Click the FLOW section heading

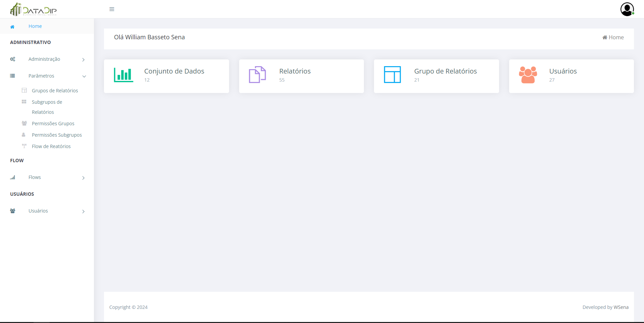point(17,160)
